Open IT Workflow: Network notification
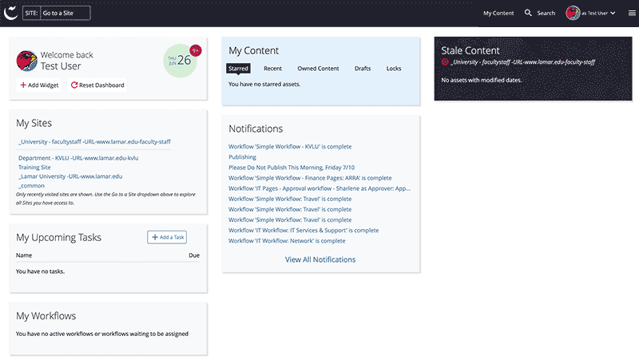The width and height of the screenshot is (639, 364). [287, 241]
